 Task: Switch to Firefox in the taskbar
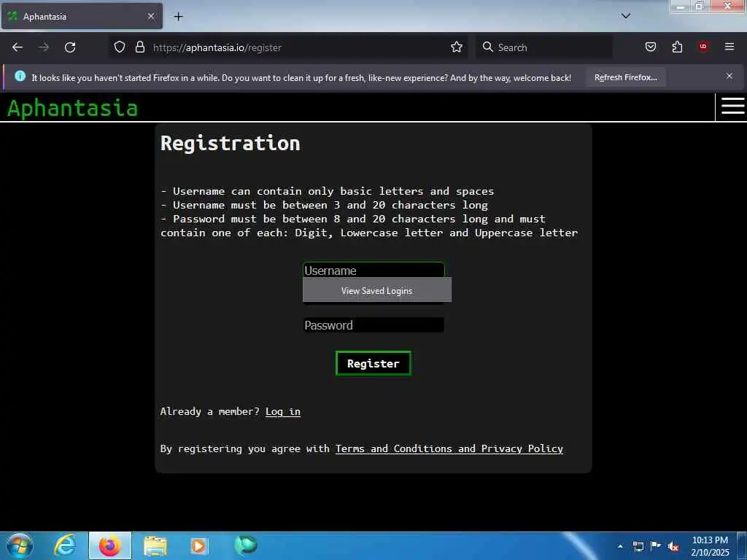110,545
